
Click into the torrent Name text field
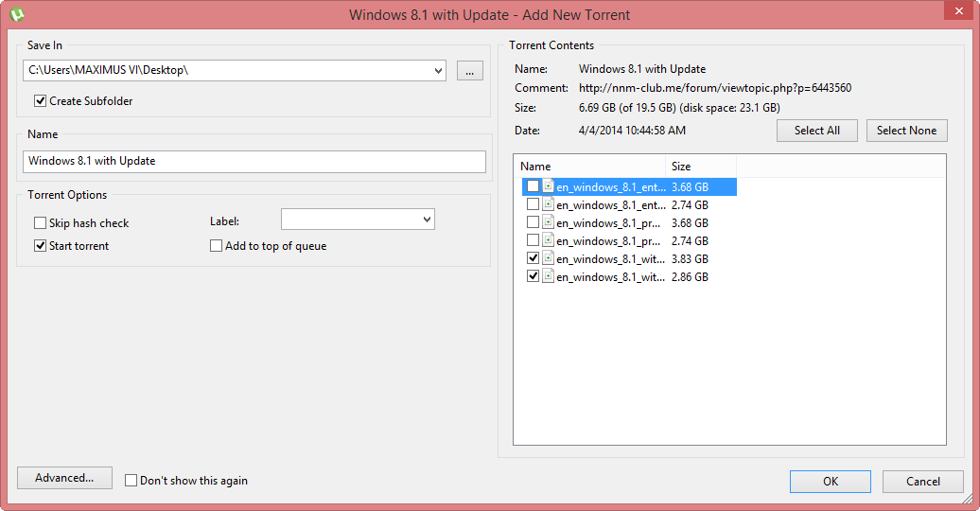pos(254,162)
